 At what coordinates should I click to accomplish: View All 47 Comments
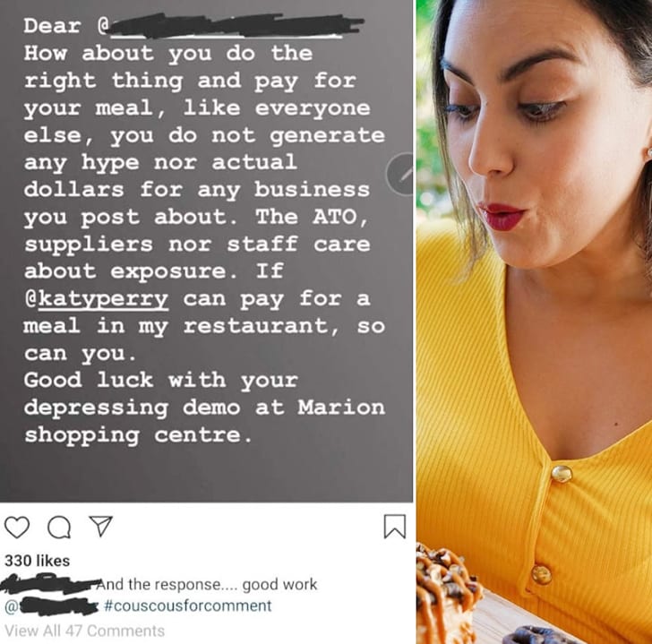click(x=84, y=631)
